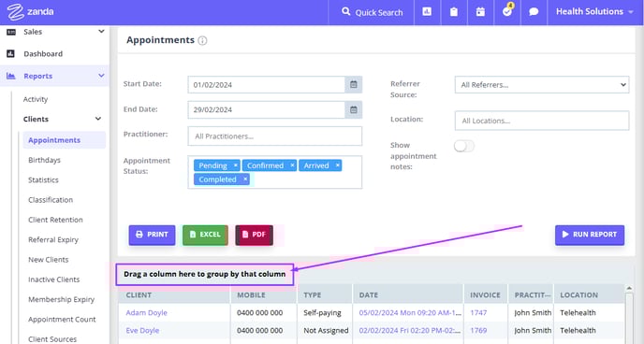644x344 pixels.
Task: Open invoice 1769 link
Action: coord(478,331)
